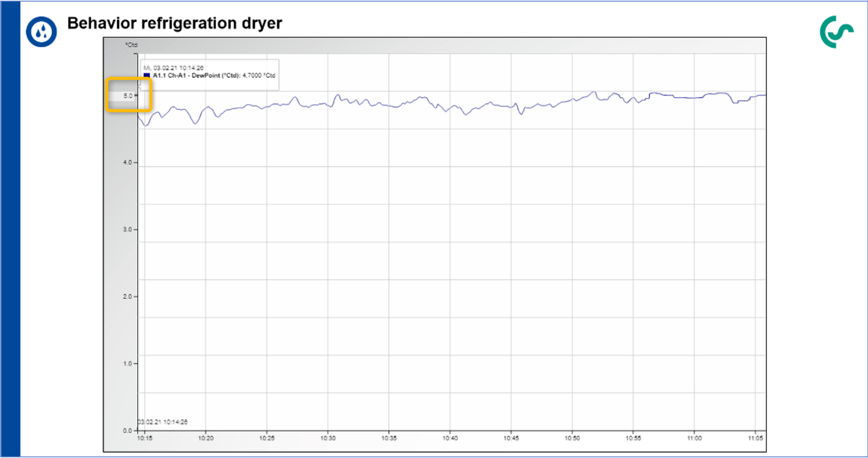This screenshot has height=458, width=868.
Task: Click the °Ctd unit label above axis
Action: tap(131, 45)
